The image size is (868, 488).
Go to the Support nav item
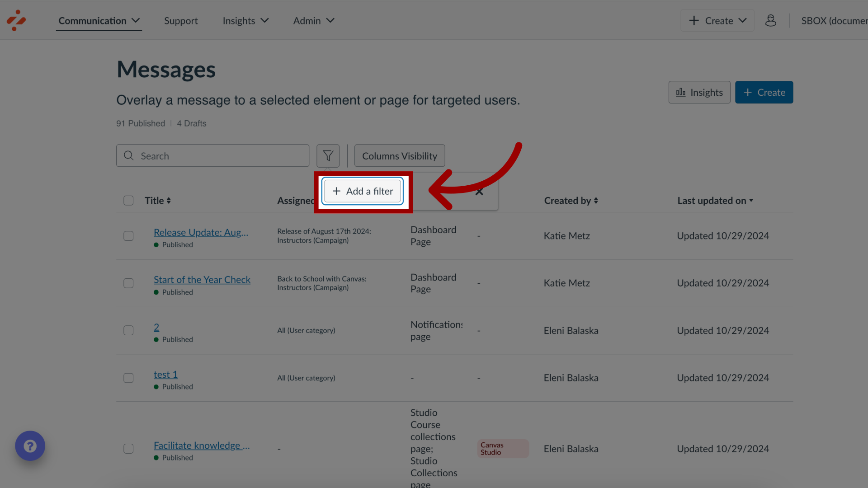click(181, 21)
